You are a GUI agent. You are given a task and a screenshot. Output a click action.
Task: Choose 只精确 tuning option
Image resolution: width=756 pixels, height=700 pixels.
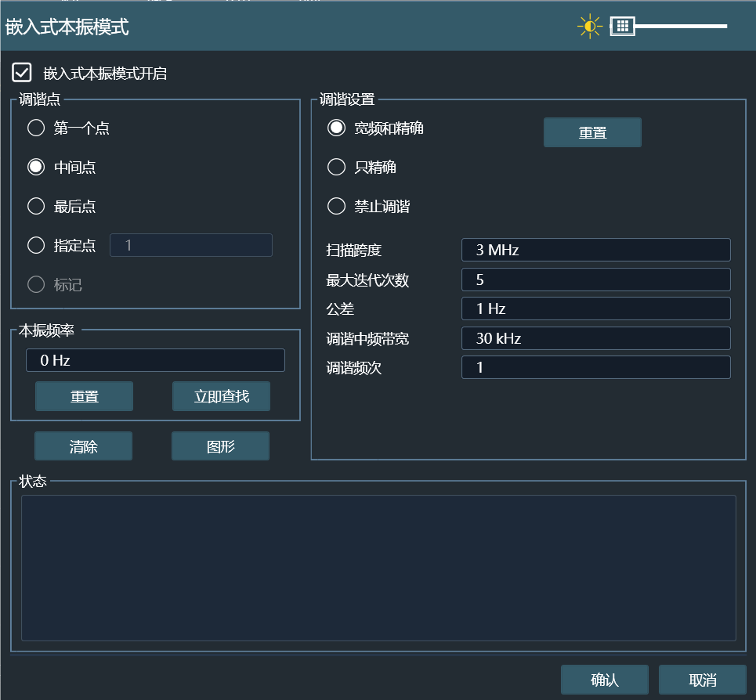(337, 168)
